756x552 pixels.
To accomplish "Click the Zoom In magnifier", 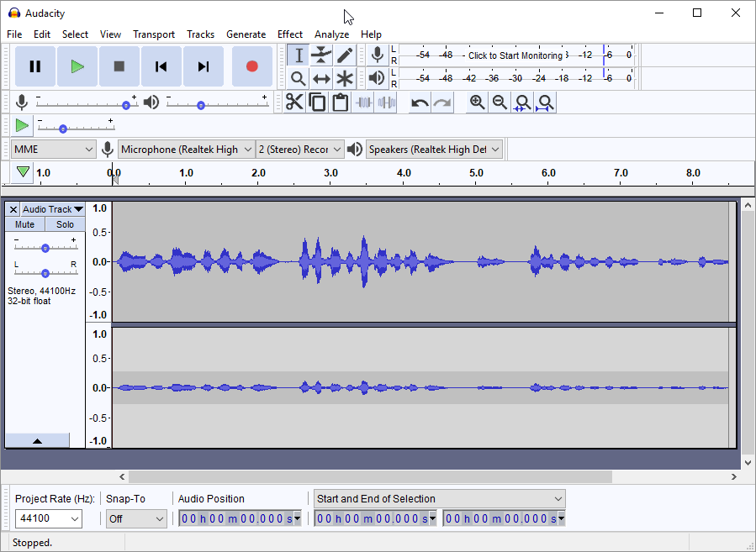I will coord(477,103).
